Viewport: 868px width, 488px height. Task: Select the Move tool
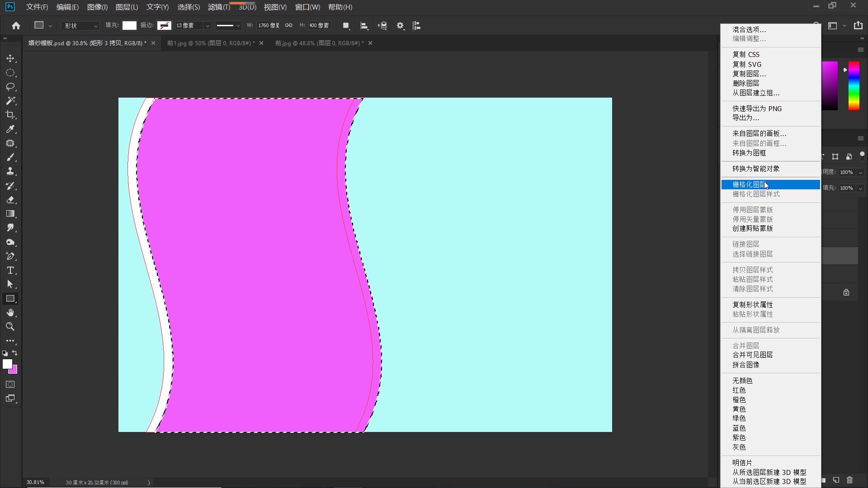(x=10, y=59)
